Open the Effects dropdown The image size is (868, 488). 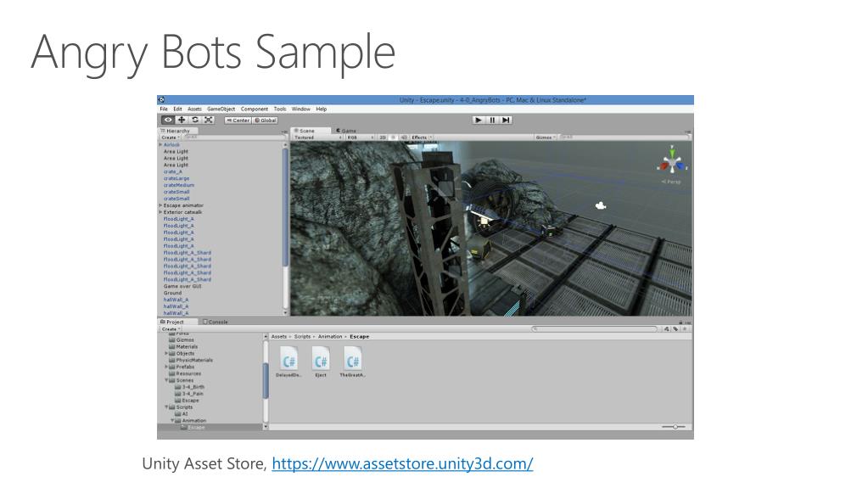[421, 137]
